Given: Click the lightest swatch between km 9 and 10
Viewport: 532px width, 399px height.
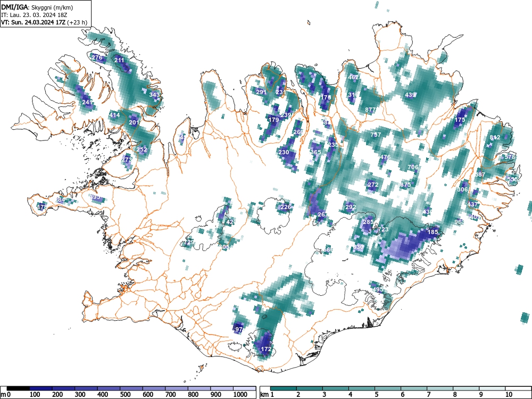Looking at the screenshot, I should [492, 388].
